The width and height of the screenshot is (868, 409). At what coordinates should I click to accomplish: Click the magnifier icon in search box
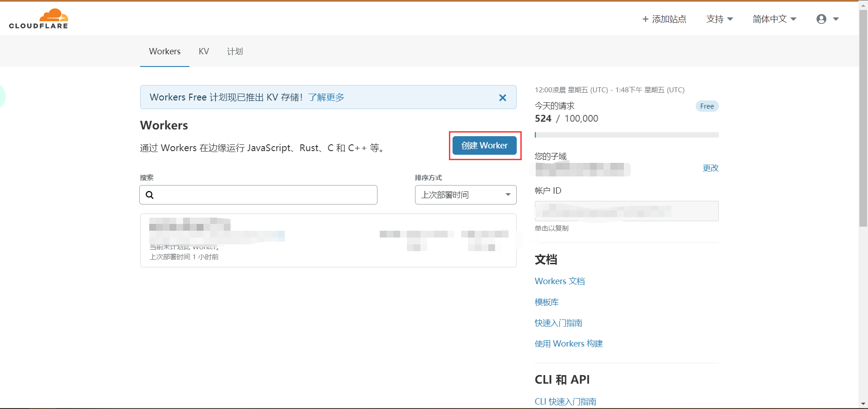[150, 195]
